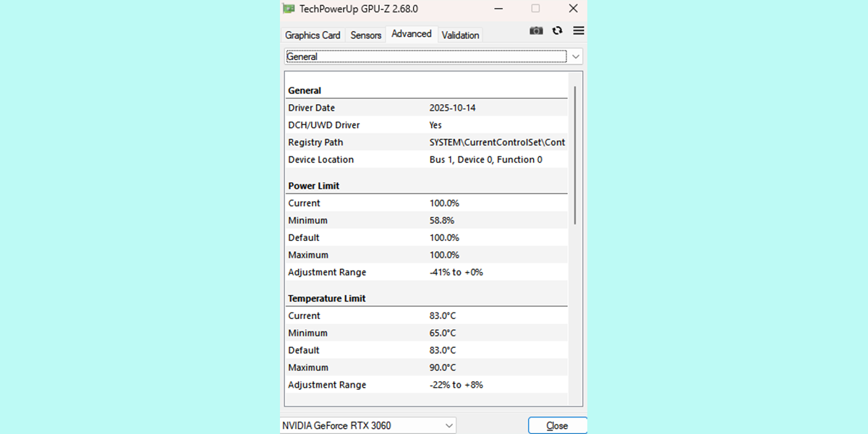Switch to the Graphics Card tab

(x=312, y=35)
